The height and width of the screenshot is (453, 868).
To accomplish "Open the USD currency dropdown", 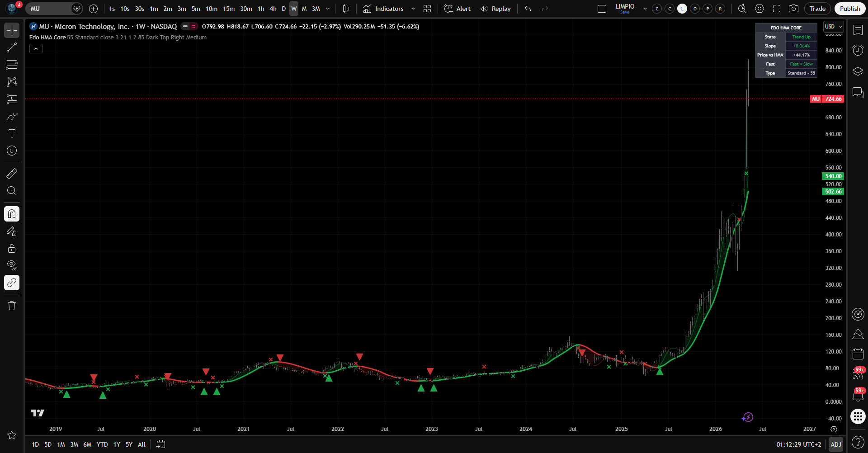I will point(834,27).
